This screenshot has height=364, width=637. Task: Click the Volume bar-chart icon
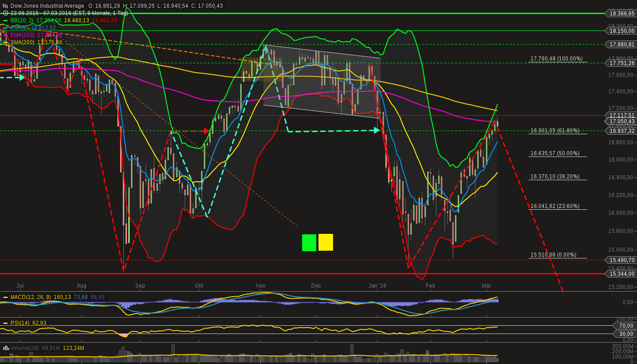coord(6,348)
